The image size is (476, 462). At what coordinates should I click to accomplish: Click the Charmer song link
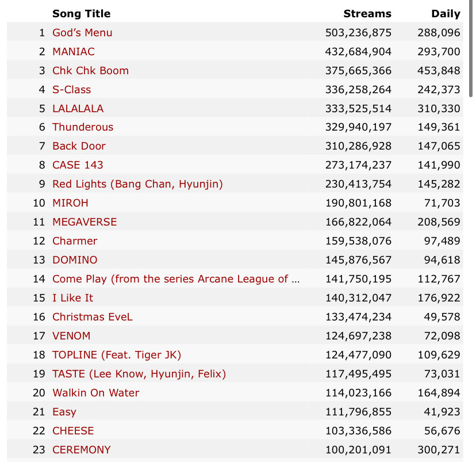pos(75,241)
